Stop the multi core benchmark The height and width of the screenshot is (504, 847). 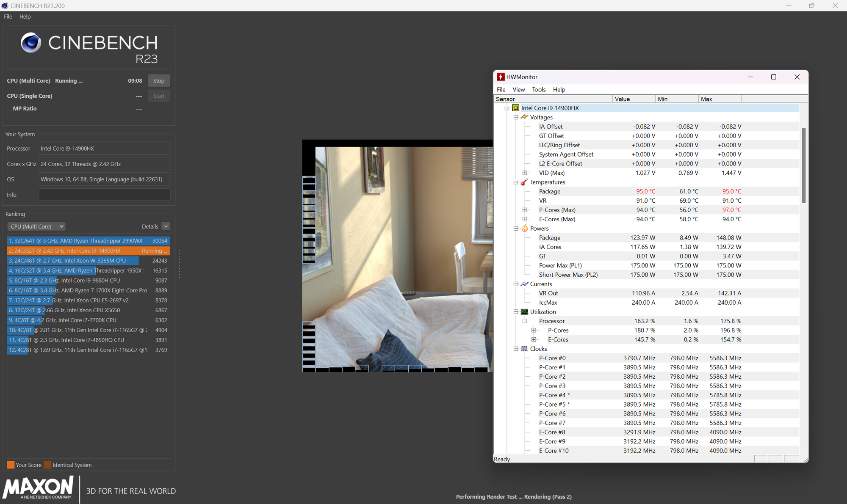pyautogui.click(x=159, y=81)
